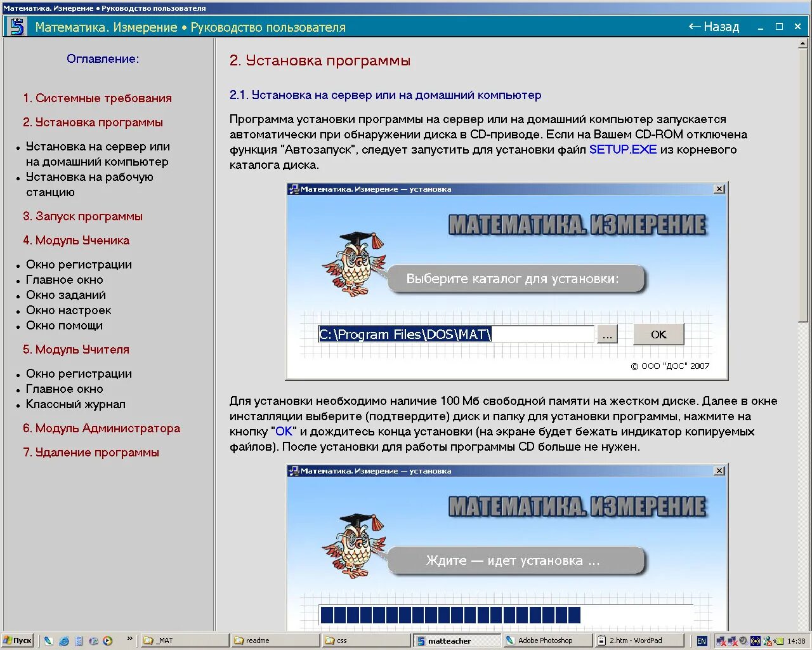Viewport: 812px width, 650px height.
Task: Launch Windows Media Player quick launch icon
Action: tap(107, 641)
